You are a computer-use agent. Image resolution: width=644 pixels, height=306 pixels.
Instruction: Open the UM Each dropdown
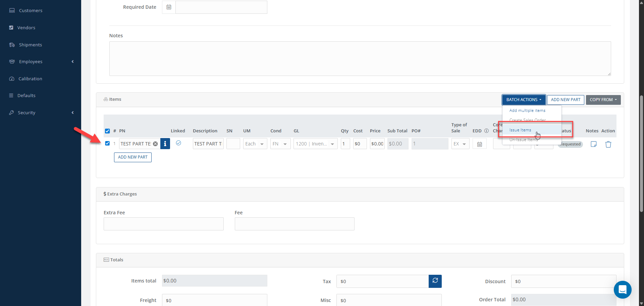tap(255, 144)
